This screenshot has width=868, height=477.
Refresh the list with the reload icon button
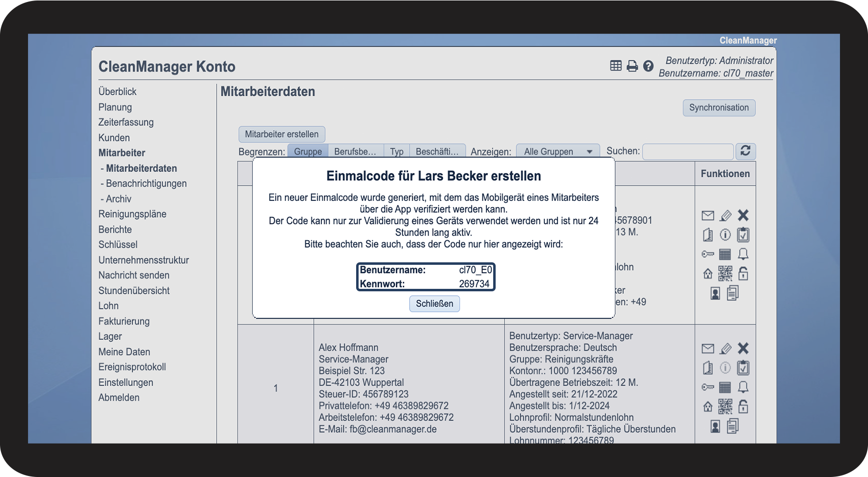click(745, 151)
